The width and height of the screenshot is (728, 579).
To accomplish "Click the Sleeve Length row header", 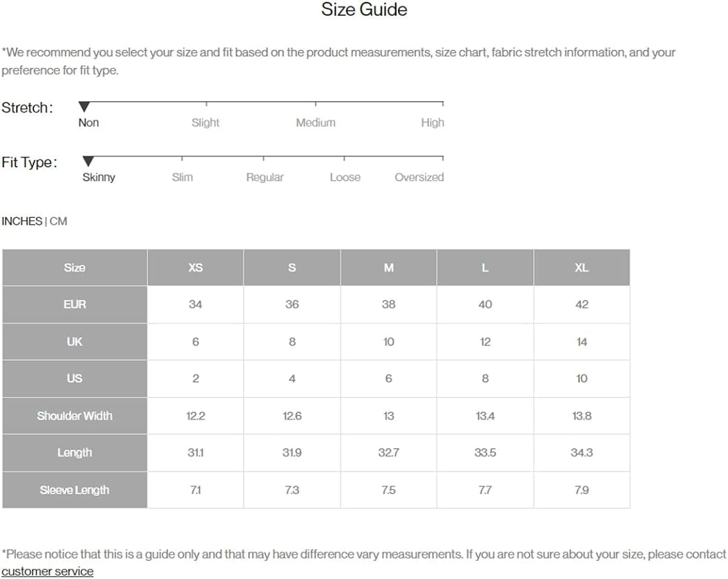I will (75, 490).
